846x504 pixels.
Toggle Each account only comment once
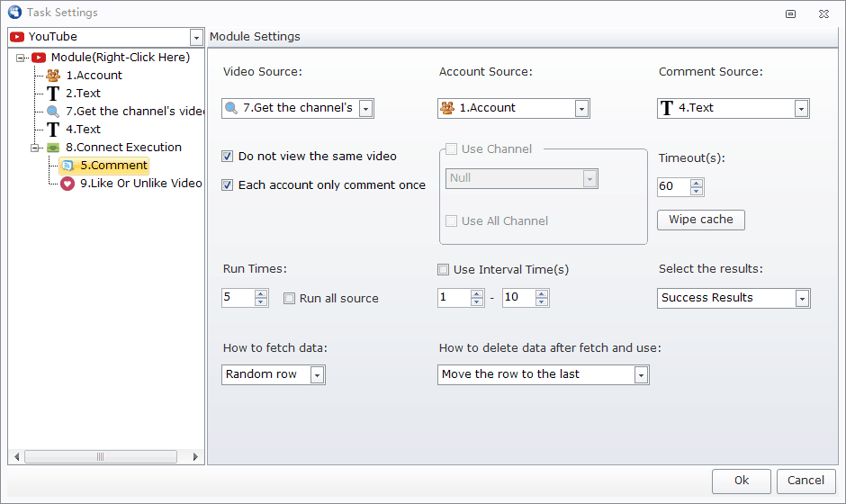[x=228, y=185]
